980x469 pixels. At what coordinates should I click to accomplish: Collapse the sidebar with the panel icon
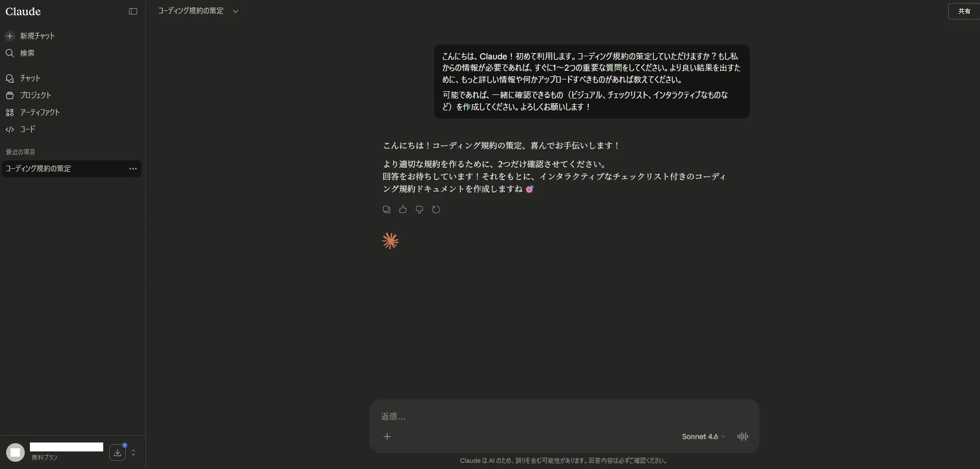[133, 11]
